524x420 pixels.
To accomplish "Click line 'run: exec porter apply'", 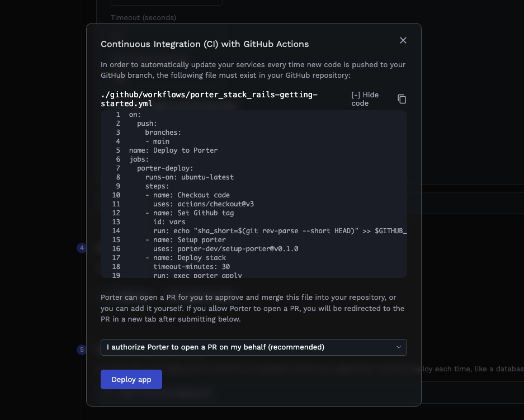I will (197, 275).
